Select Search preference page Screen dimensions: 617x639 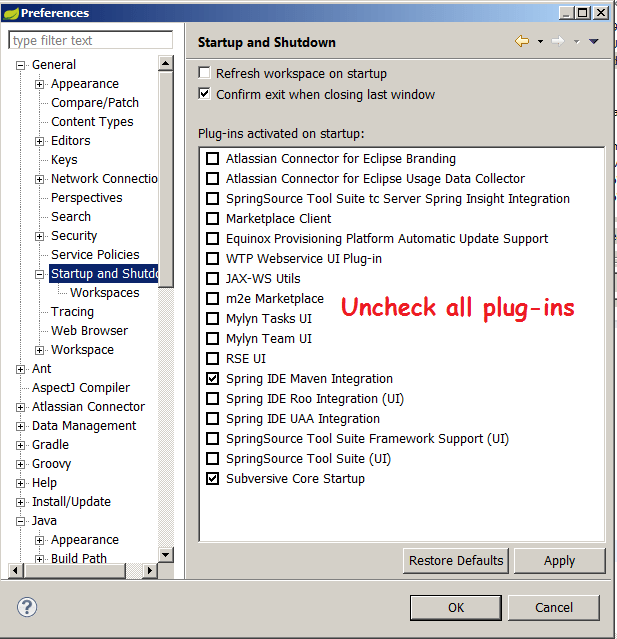(71, 216)
